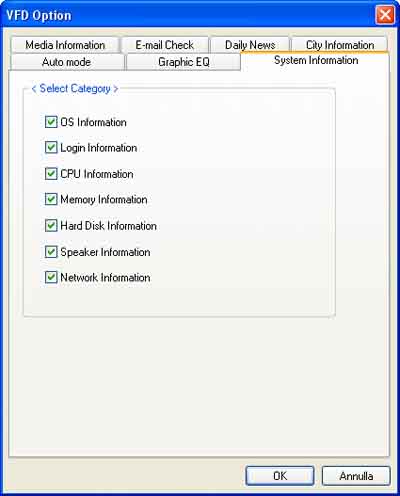This screenshot has width=400, height=496.
Task: Toggle the CPU Information checkbox
Action: pyautogui.click(x=51, y=174)
